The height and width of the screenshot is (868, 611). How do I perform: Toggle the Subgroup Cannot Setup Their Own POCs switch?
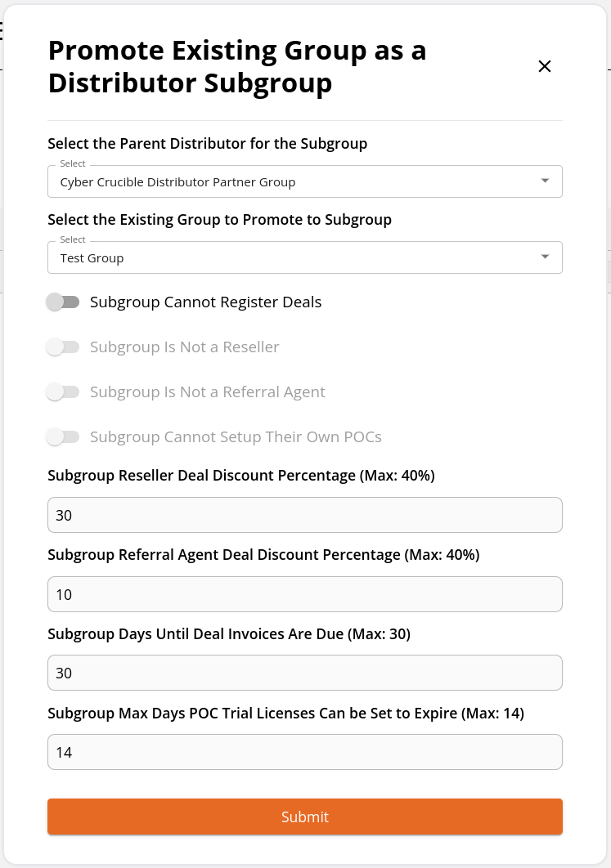pos(63,436)
